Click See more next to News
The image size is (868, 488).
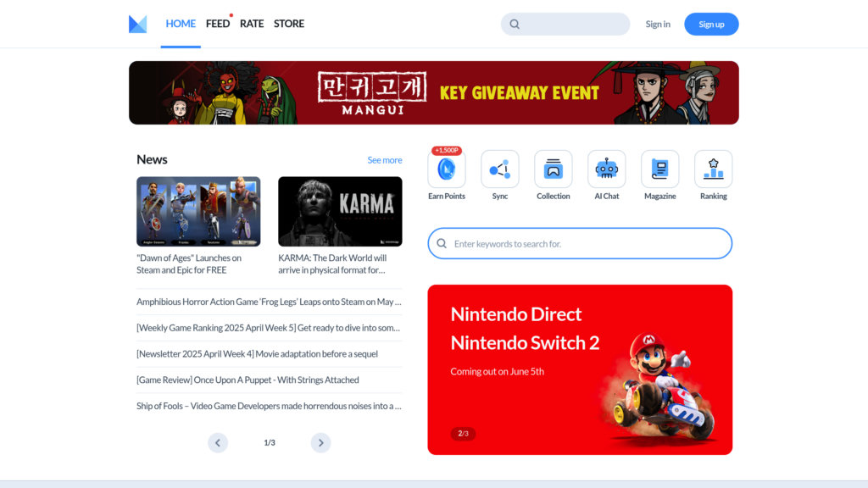(385, 160)
